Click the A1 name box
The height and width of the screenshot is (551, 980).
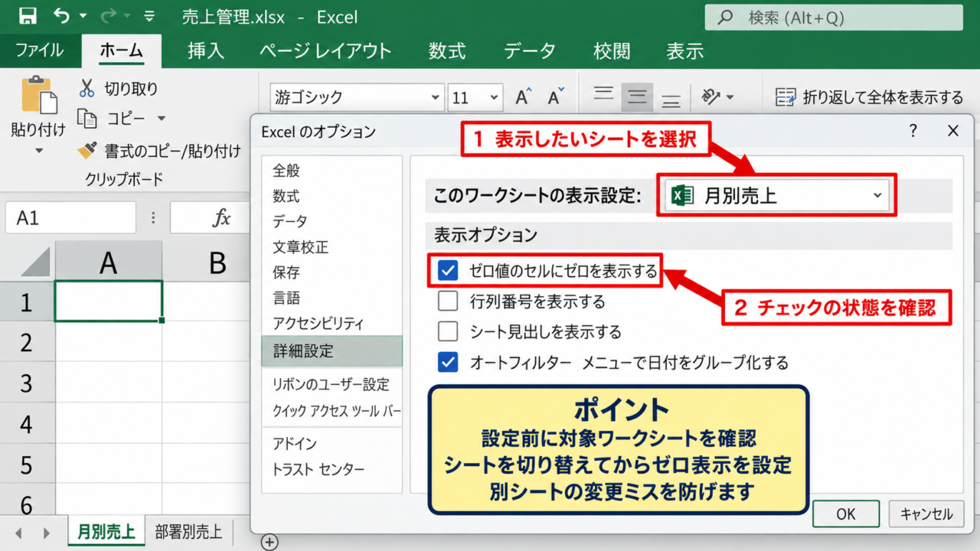tap(70, 218)
